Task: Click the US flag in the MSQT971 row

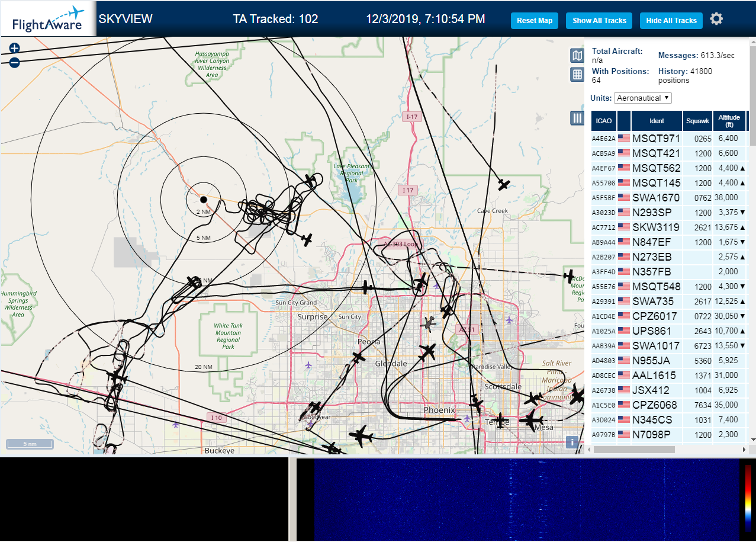Action: pyautogui.click(x=624, y=138)
